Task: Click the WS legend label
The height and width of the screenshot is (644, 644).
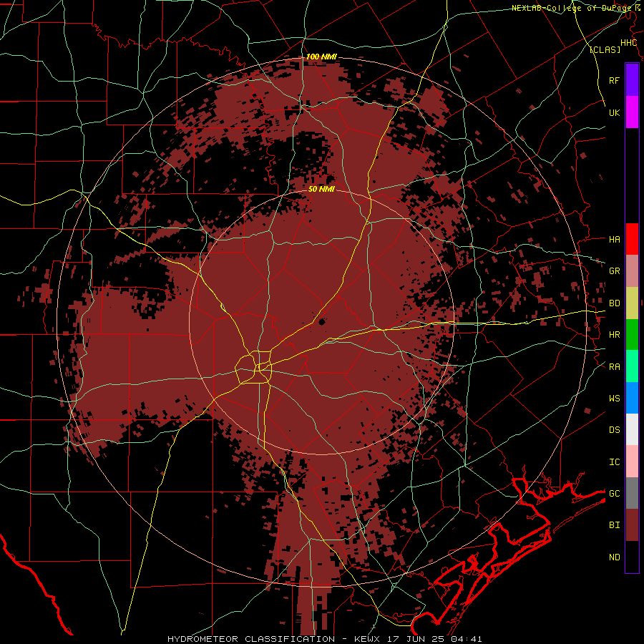Action: pyautogui.click(x=614, y=399)
